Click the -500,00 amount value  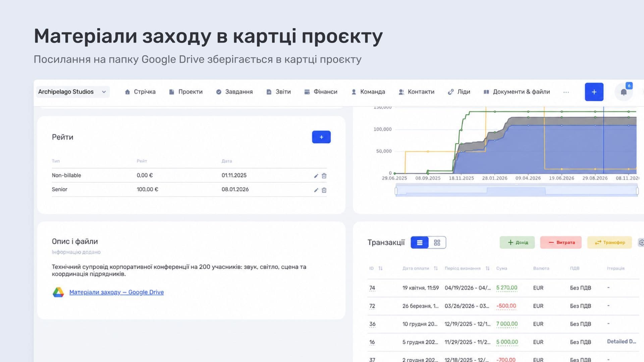506,306
